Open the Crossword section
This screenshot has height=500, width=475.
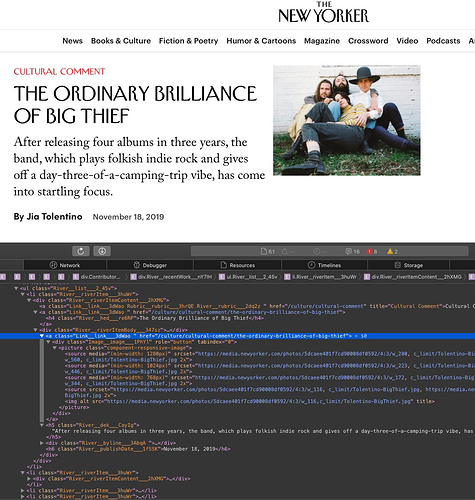[x=368, y=41]
